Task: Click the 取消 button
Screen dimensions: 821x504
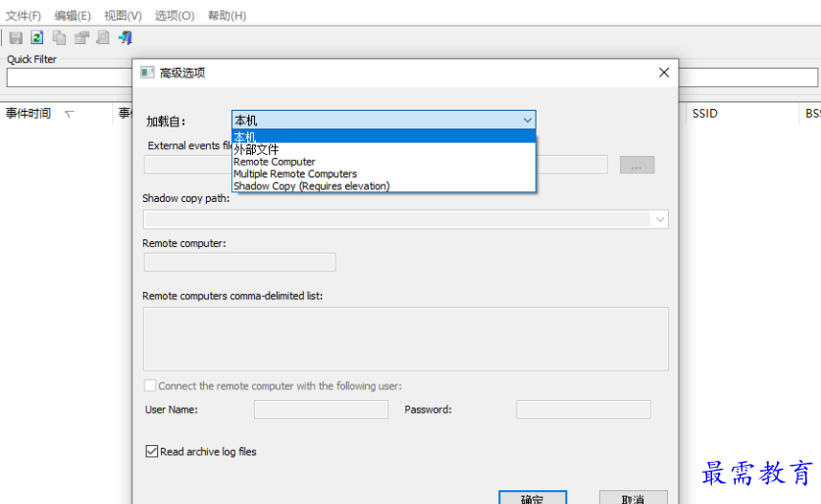Action: [x=633, y=498]
